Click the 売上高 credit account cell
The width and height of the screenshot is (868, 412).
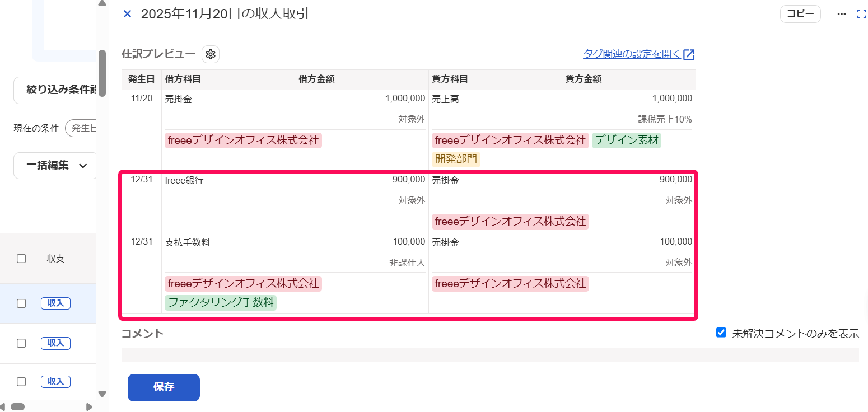445,99
